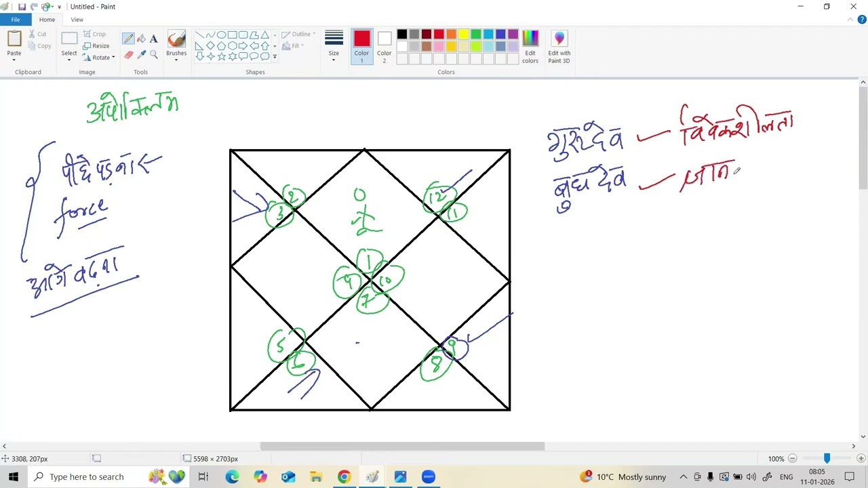
Task: Click the zoom out minus button
Action: click(792, 459)
